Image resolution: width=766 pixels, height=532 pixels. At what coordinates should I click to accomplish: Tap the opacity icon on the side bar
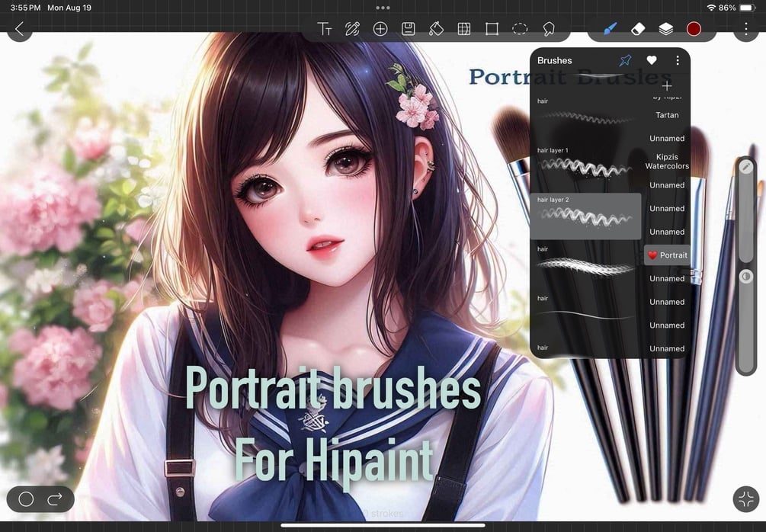(746, 277)
